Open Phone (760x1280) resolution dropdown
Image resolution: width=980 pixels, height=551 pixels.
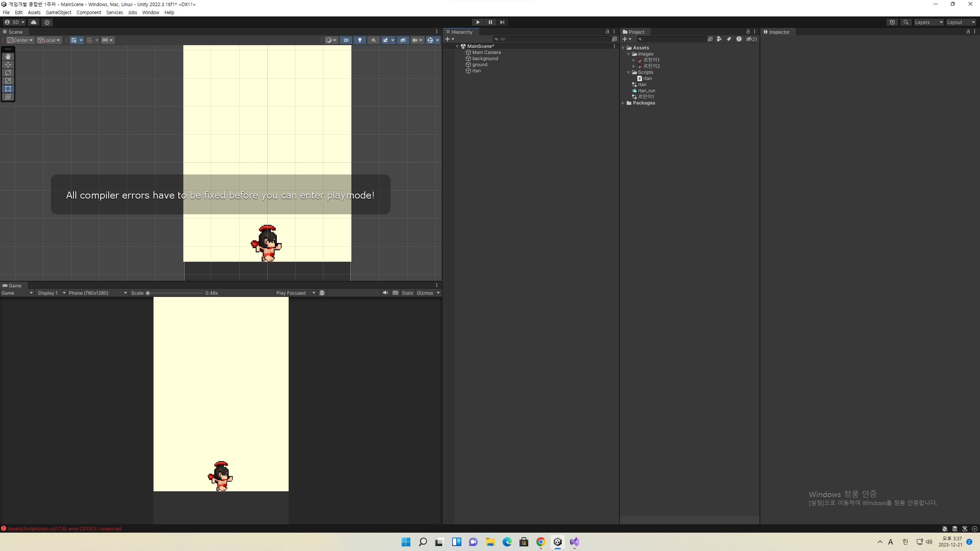pos(98,293)
